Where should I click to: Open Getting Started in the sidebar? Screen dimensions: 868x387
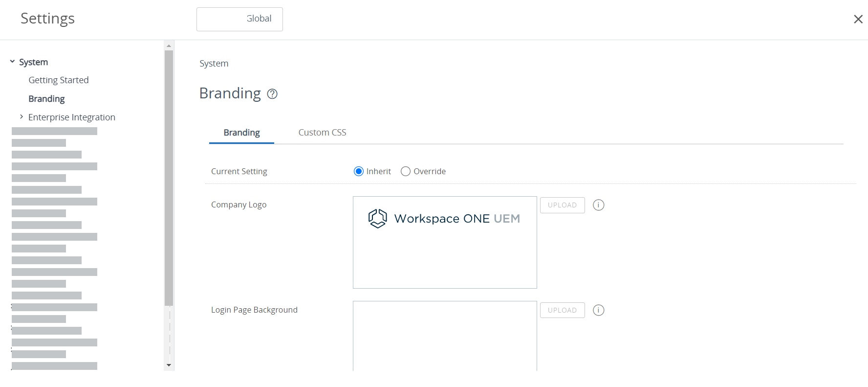[59, 80]
